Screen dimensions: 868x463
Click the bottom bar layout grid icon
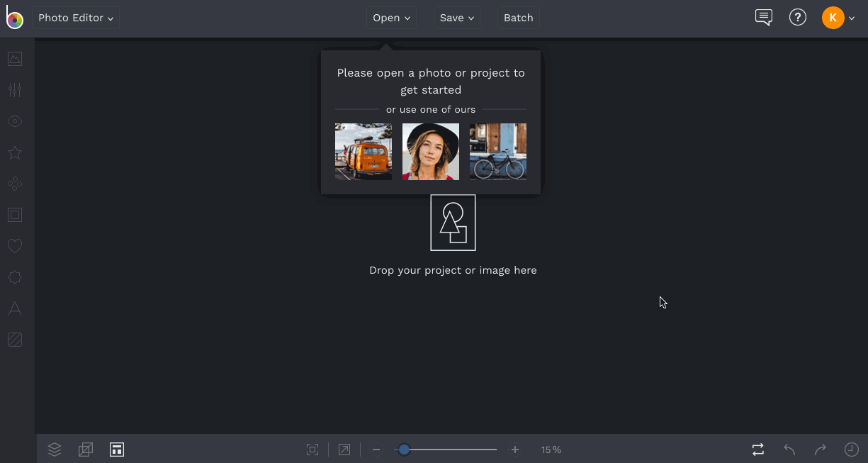(x=117, y=450)
